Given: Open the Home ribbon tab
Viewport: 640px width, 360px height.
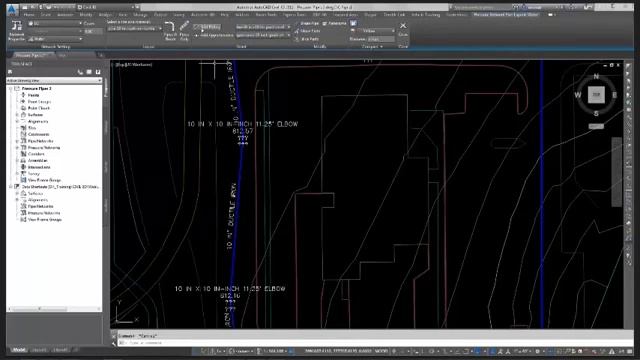Looking at the screenshot, I should [x=29, y=15].
